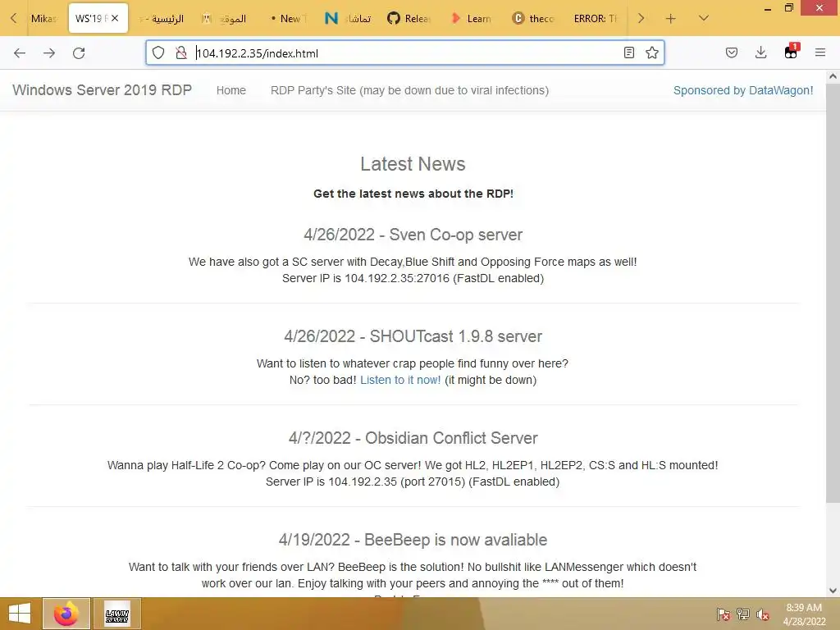Reload the current page

pyautogui.click(x=79, y=53)
